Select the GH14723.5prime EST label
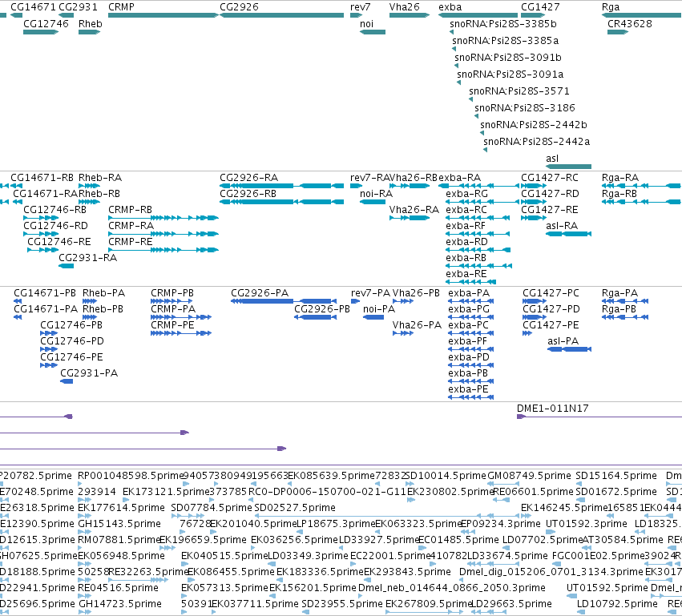 pyautogui.click(x=119, y=604)
